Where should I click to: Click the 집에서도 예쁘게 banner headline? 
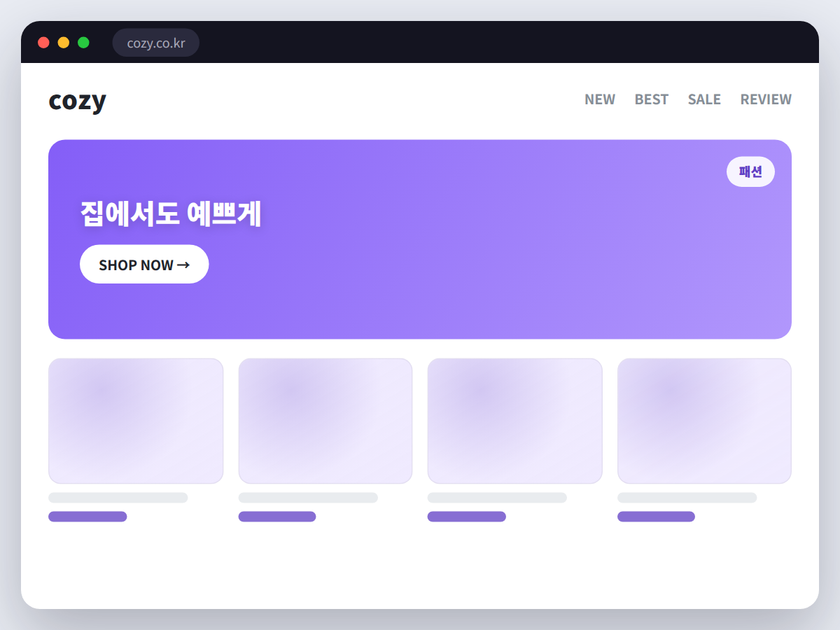pos(171,213)
